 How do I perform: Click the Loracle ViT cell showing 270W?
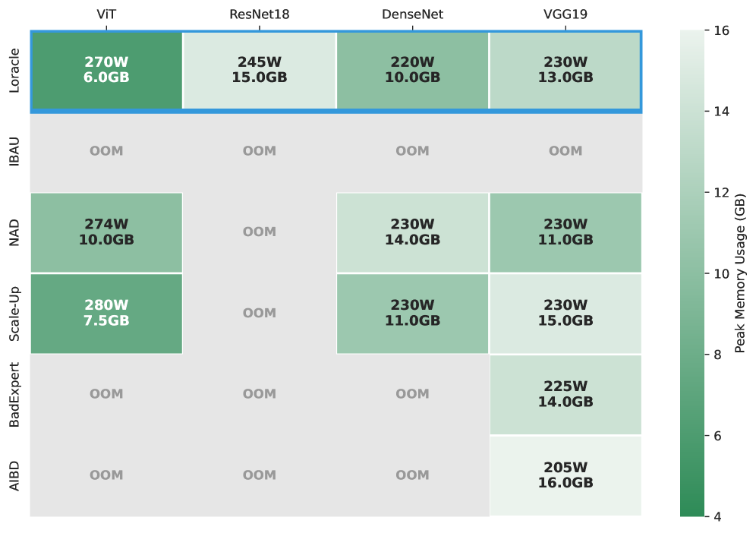coord(106,70)
